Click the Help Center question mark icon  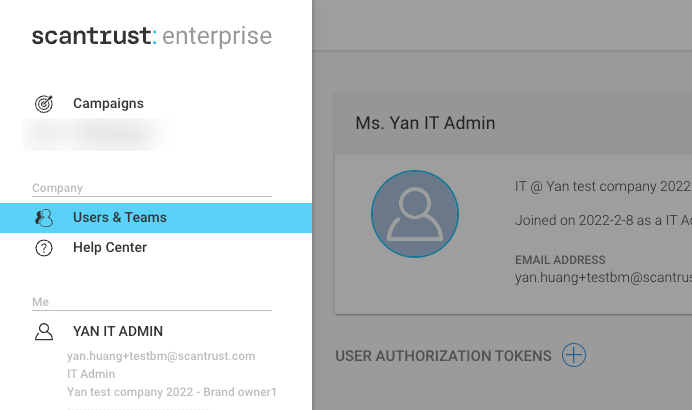(44, 248)
